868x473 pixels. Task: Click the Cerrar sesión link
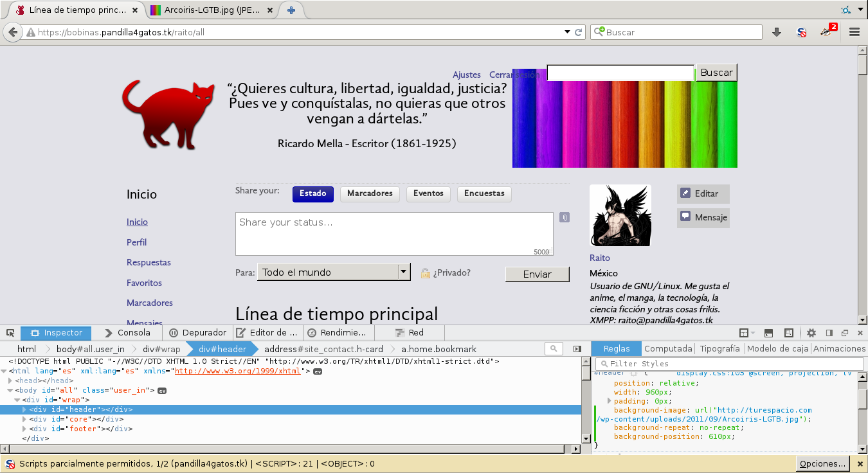(x=514, y=75)
